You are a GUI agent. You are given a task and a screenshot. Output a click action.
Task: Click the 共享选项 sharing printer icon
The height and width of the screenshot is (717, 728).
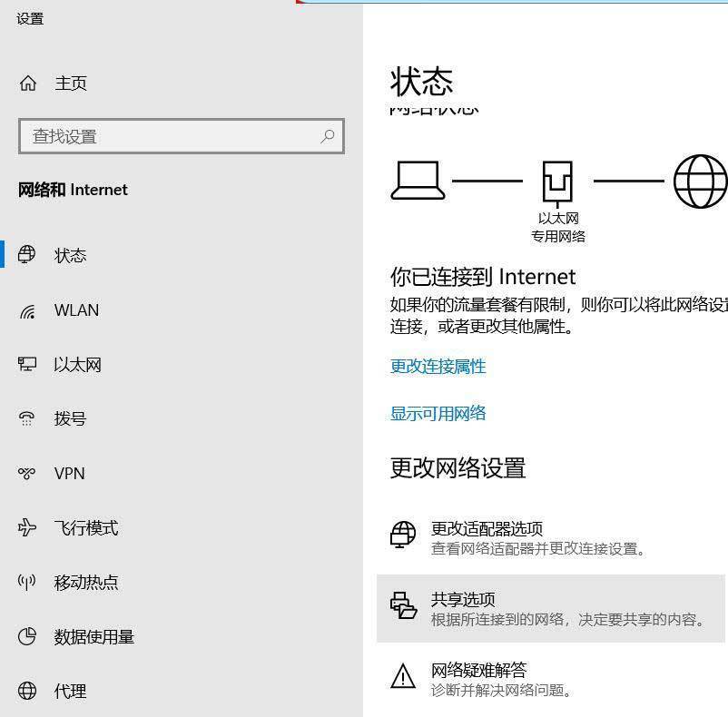point(400,605)
